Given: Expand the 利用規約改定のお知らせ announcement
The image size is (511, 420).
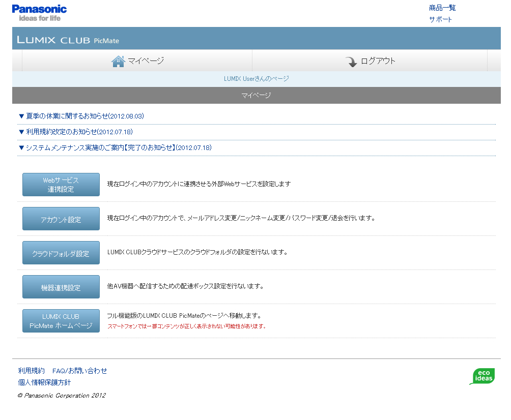Looking at the screenshot, I should tap(75, 132).
